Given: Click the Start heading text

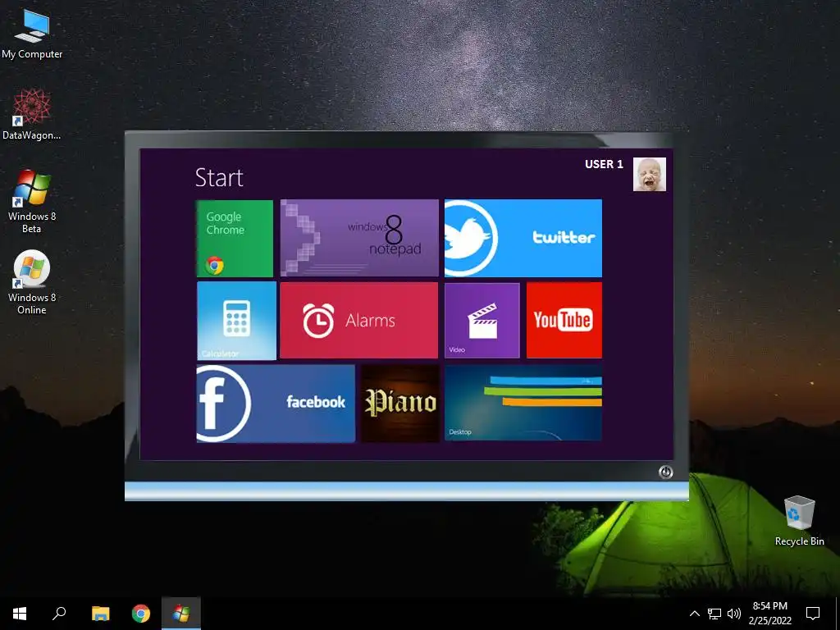Looking at the screenshot, I should click(218, 178).
